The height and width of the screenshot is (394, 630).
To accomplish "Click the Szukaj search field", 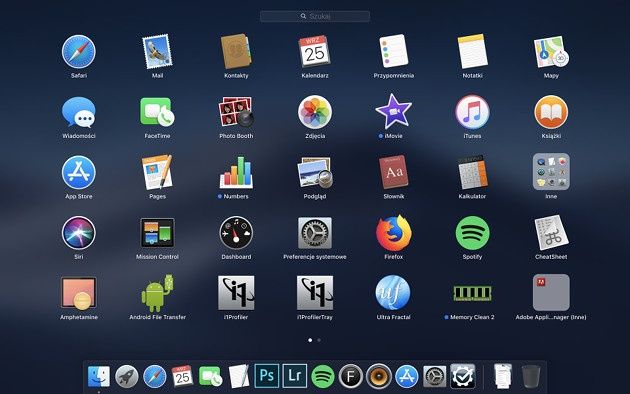I will (x=315, y=16).
